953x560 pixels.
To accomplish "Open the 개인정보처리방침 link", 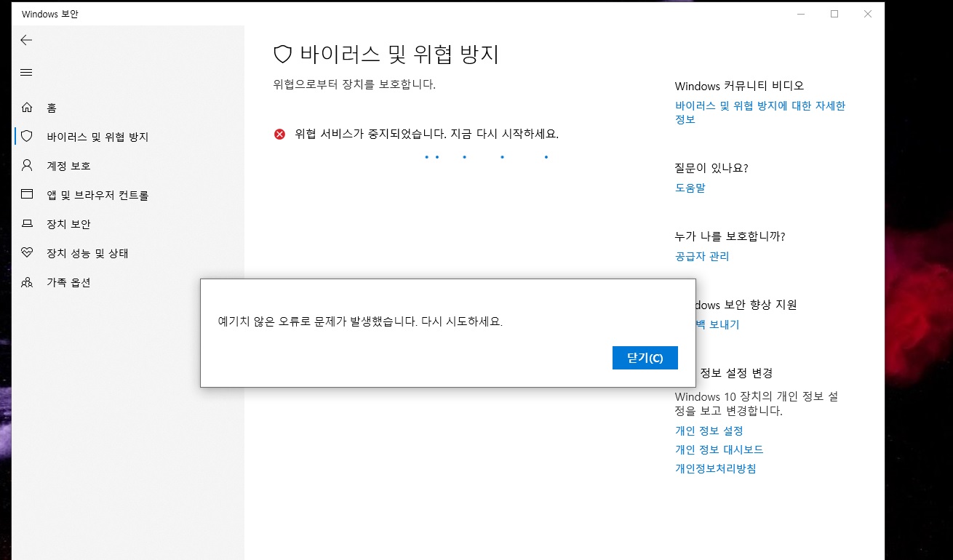I will pos(716,468).
